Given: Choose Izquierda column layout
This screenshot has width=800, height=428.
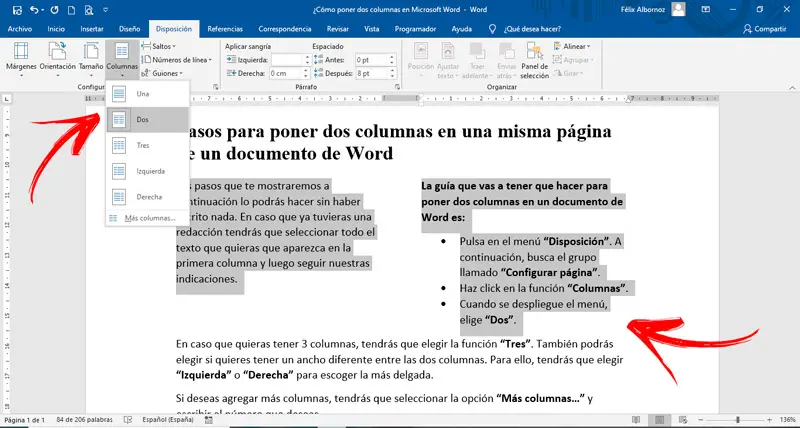Looking at the screenshot, I should tap(147, 171).
